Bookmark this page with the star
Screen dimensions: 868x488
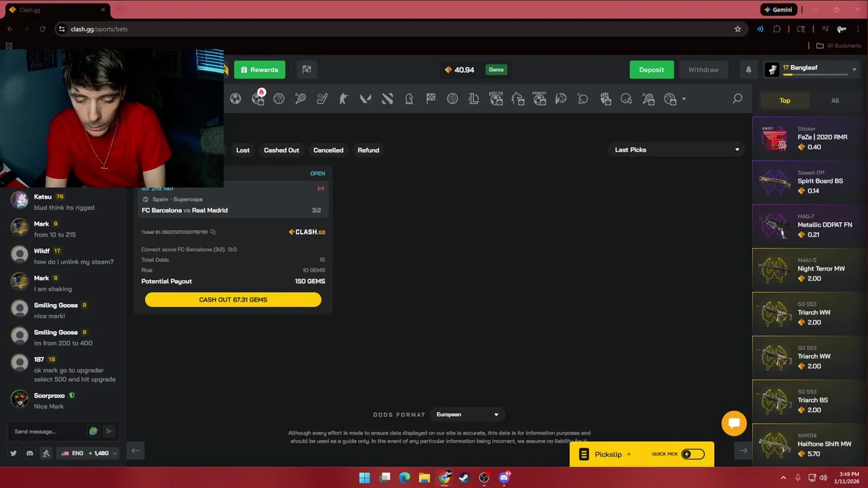(738, 29)
